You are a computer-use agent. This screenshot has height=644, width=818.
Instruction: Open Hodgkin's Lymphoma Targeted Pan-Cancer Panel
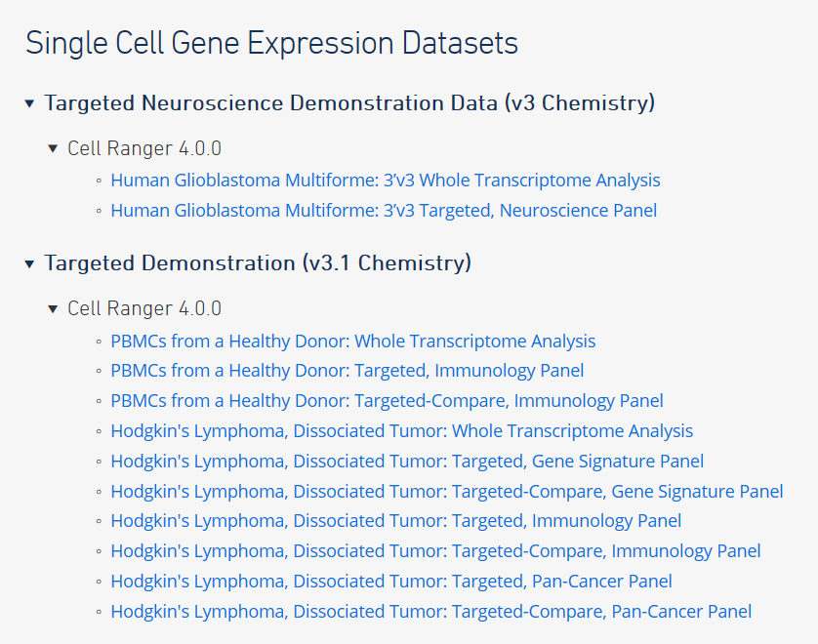pos(390,582)
